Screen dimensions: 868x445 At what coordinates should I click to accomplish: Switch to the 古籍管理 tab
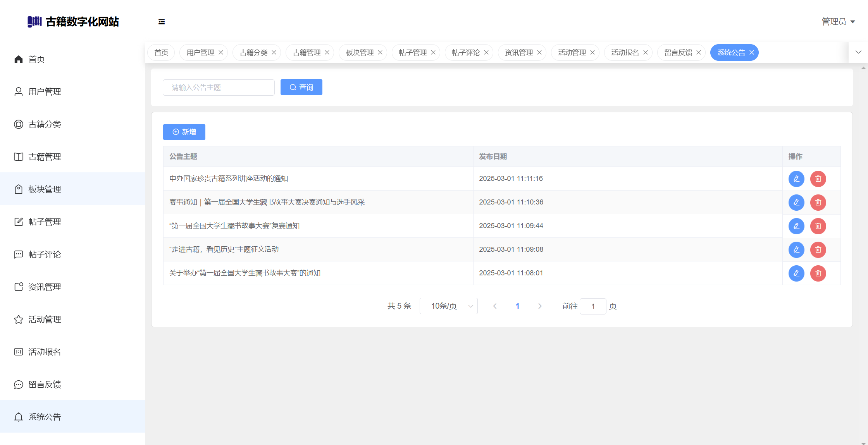[x=306, y=53]
